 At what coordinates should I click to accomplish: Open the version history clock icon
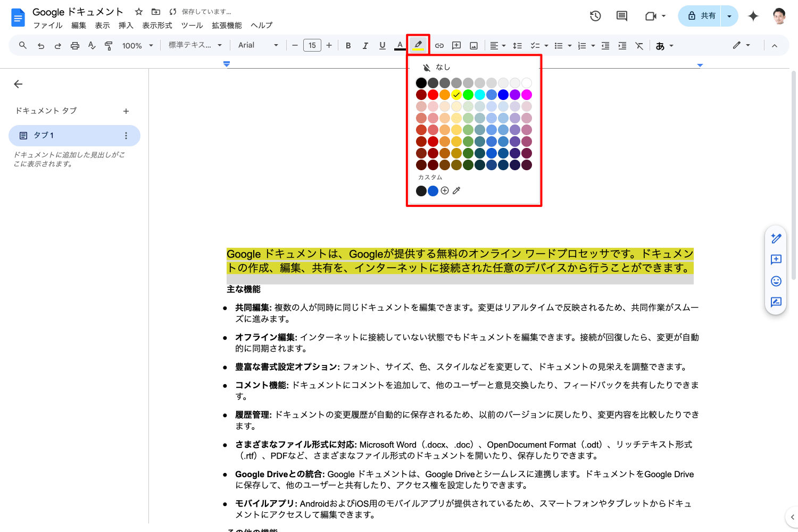coord(595,16)
